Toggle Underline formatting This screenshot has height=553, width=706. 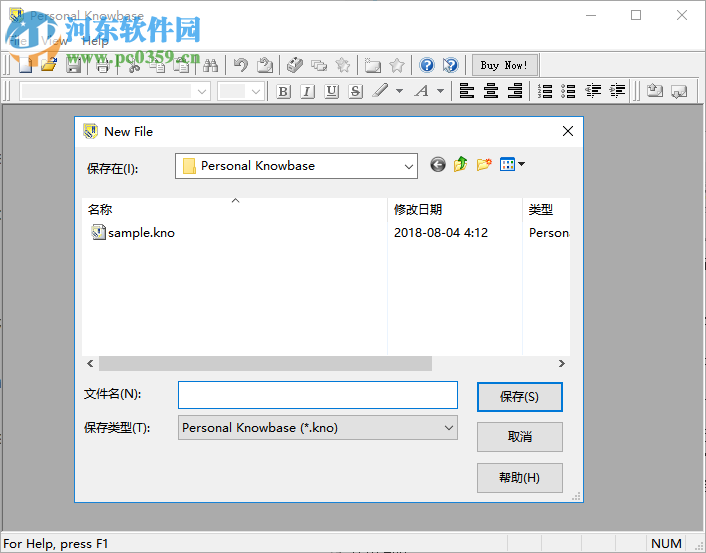(331, 91)
